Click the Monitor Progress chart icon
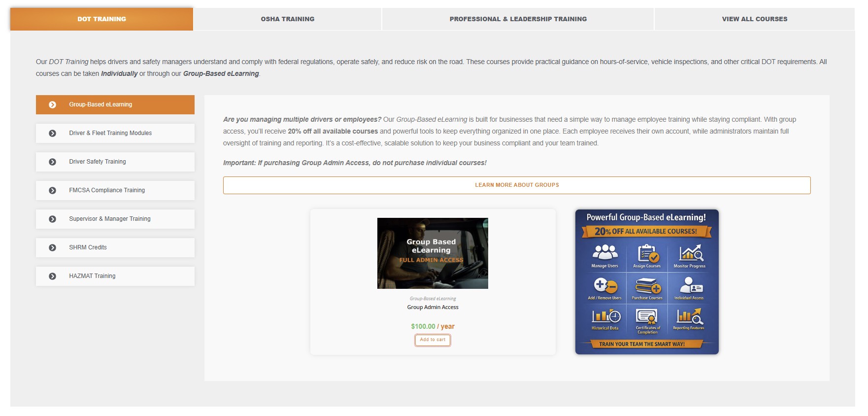Image resolution: width=868 pixels, height=416 pixels. 690,253
